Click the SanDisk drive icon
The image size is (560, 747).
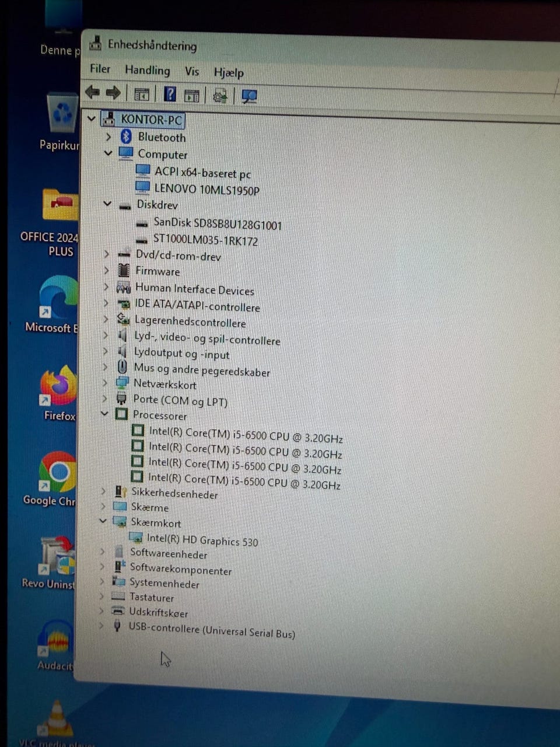coord(142,224)
